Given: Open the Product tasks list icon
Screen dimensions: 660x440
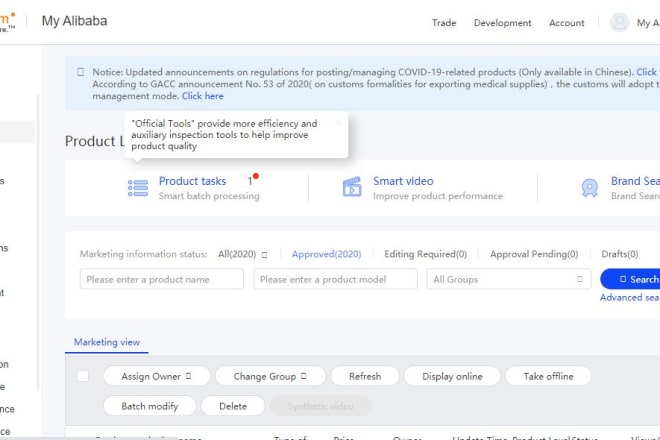Looking at the screenshot, I should pyautogui.click(x=138, y=188).
